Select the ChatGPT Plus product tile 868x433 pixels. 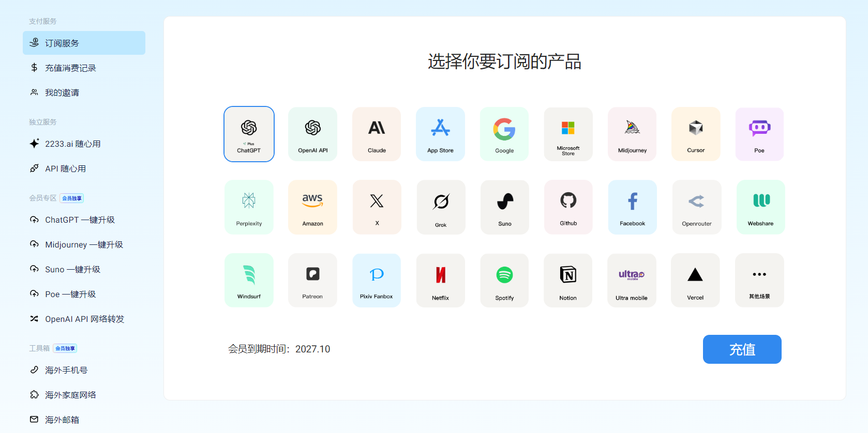point(249,134)
